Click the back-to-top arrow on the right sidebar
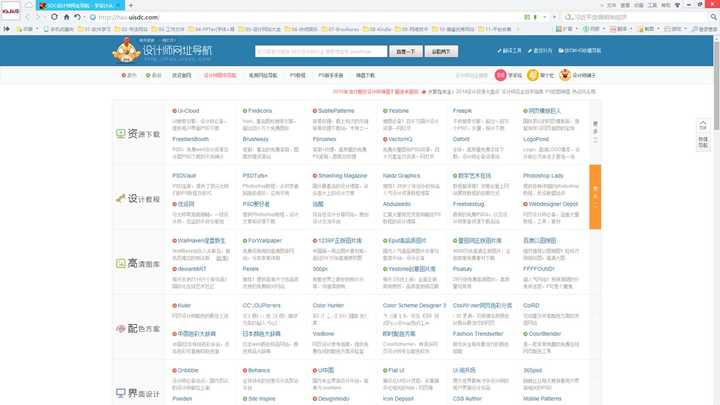Viewport: 720px width, 405px height. tap(703, 124)
